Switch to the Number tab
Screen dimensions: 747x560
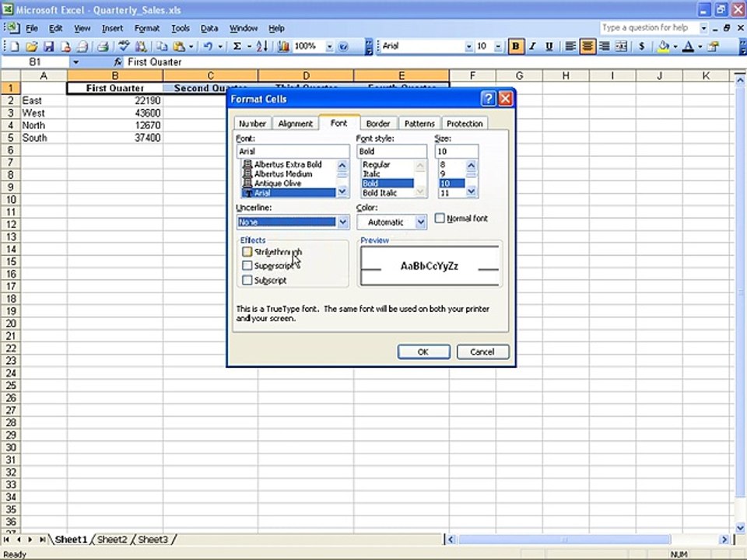point(252,124)
